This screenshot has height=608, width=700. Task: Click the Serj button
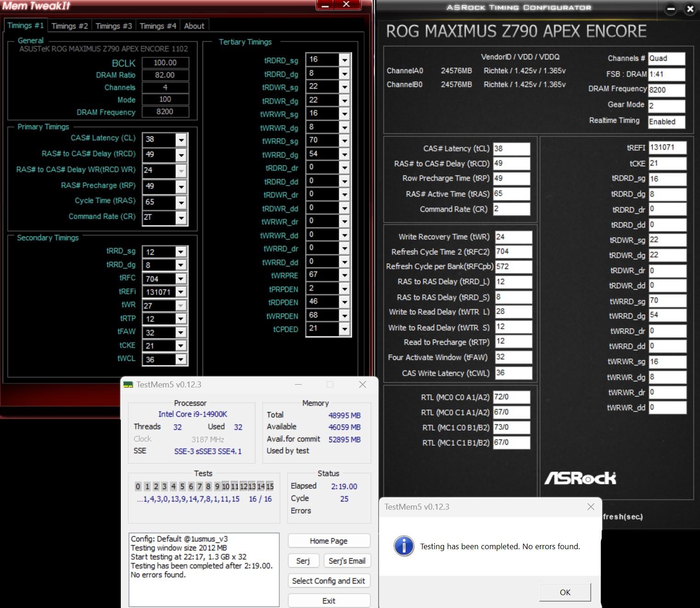pyautogui.click(x=303, y=561)
